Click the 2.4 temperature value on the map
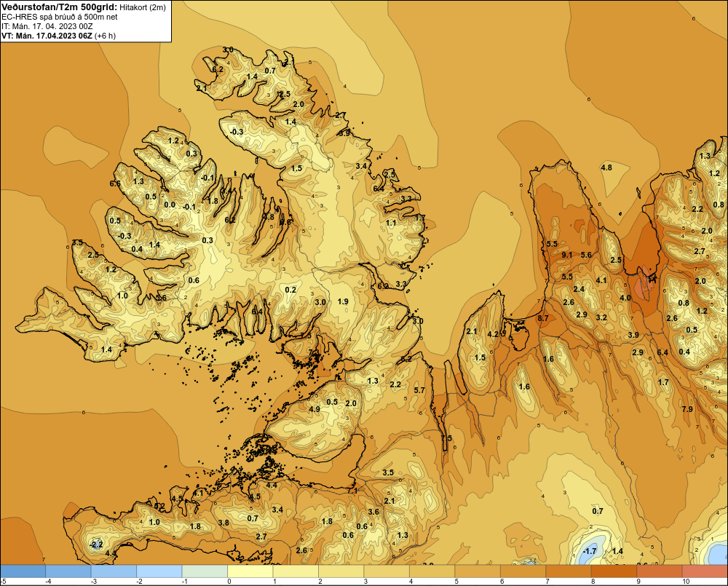Image resolution: width=728 pixels, height=586 pixels. click(579, 289)
